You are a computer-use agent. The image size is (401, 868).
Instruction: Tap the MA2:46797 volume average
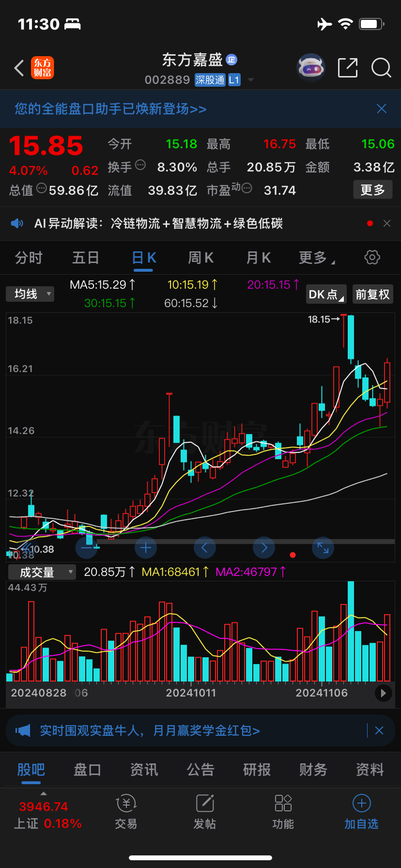(x=251, y=572)
